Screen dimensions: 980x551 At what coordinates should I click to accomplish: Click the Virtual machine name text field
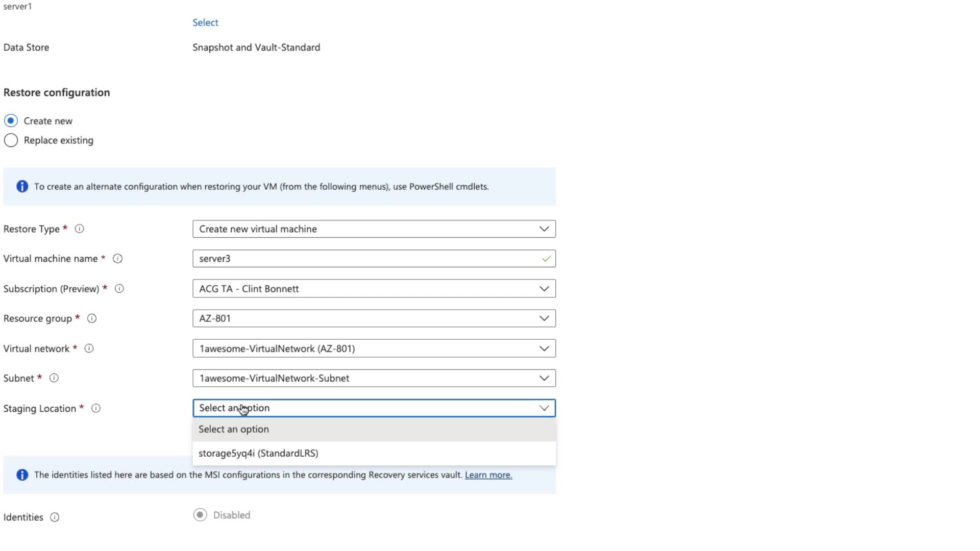pyautogui.click(x=367, y=259)
